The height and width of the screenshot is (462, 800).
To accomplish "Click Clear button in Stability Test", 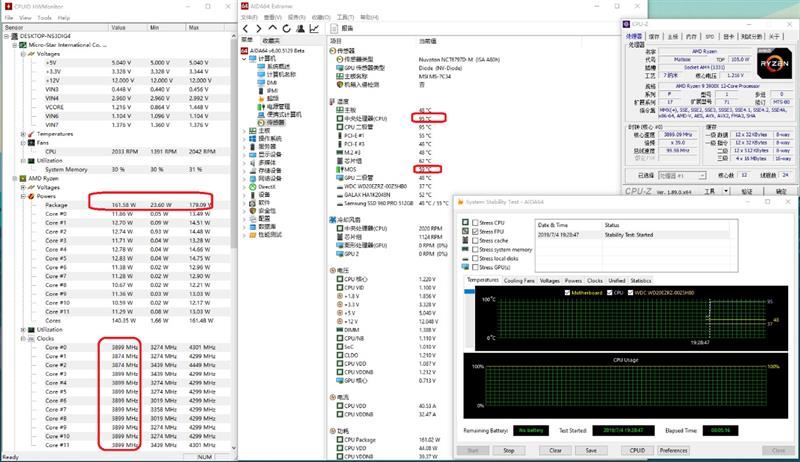I will (555, 450).
